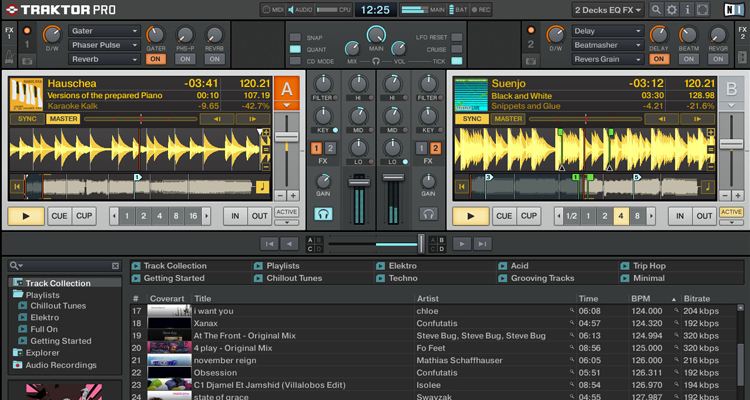Click the snapshot icon in FX unit 1
The image size is (750, 400).
tap(27, 61)
